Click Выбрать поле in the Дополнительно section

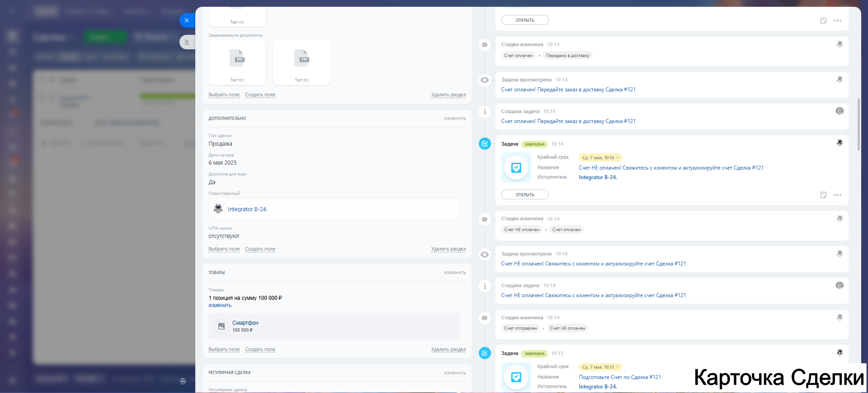click(224, 249)
